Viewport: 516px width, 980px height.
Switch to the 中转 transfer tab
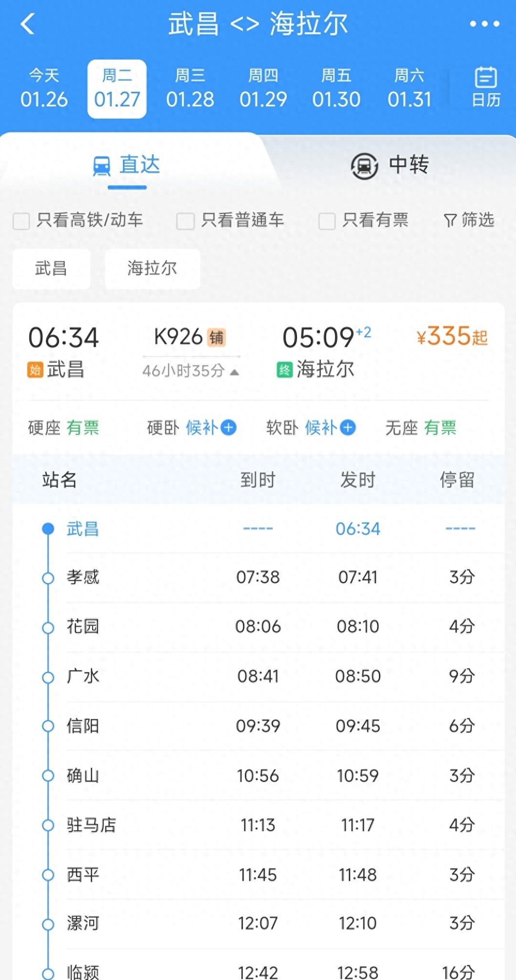[x=389, y=165]
